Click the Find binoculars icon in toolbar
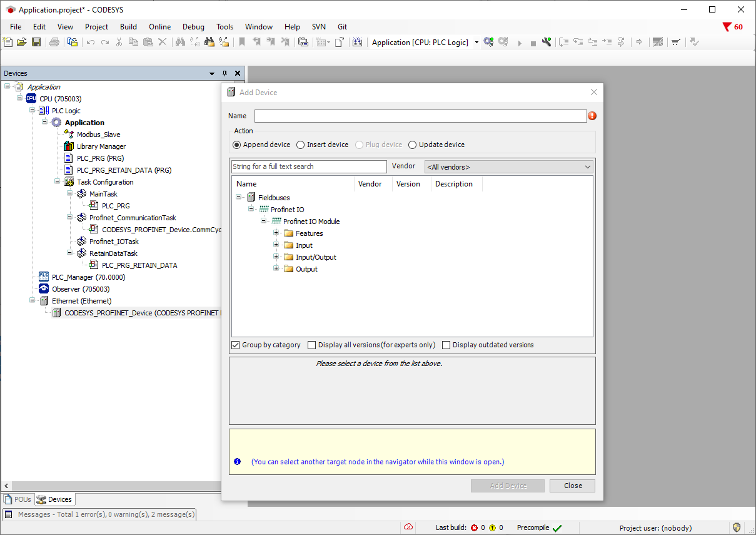This screenshot has height=535, width=756. point(180,42)
